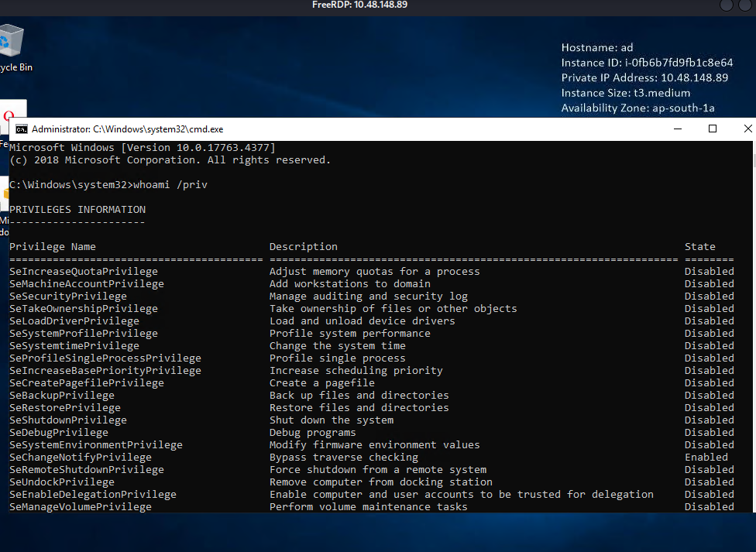Viewport: 756px width, 552px height.
Task: Select the SeShutdownPrivilege row name
Action: (68, 420)
